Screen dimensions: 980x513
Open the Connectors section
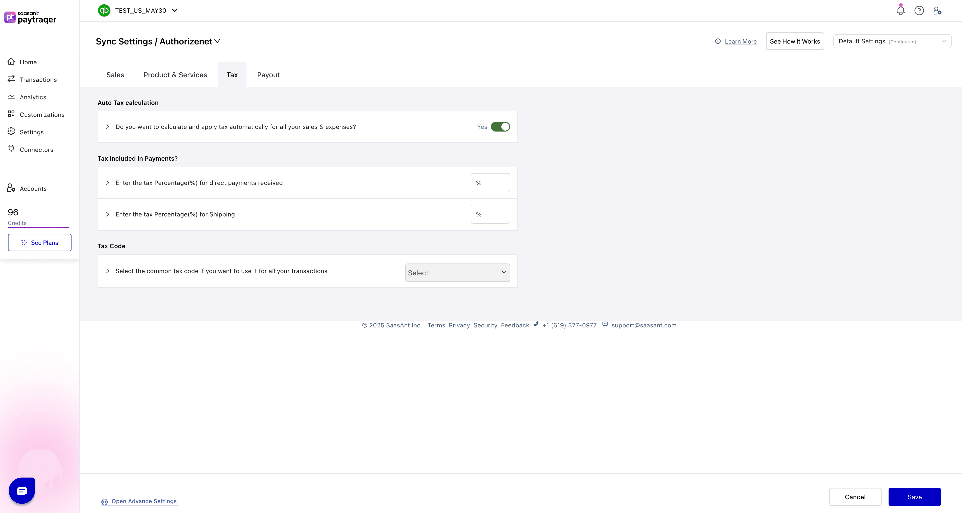click(37, 149)
